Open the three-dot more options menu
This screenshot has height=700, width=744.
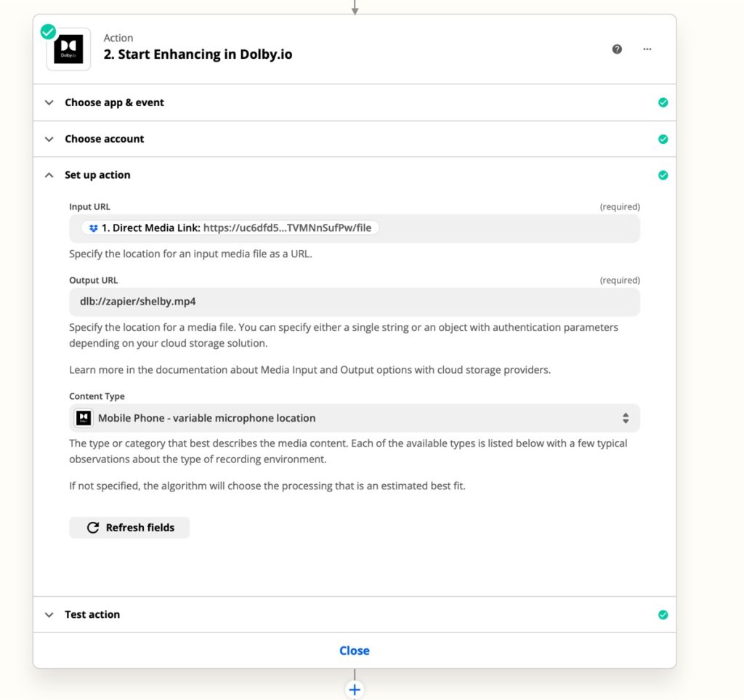[x=647, y=49]
